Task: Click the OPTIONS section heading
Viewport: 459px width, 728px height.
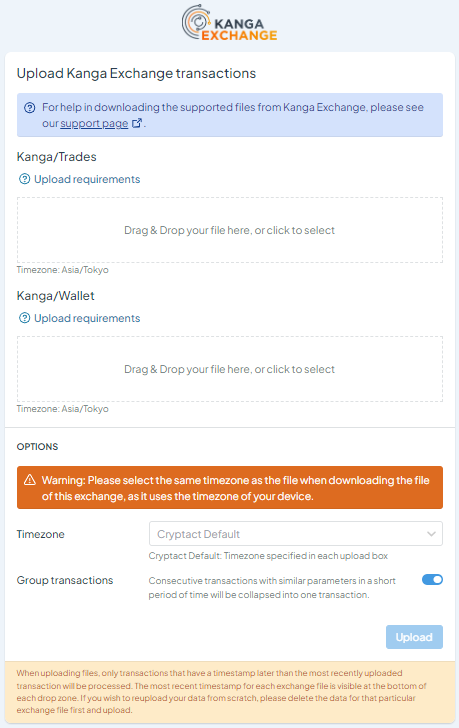Action: coord(38,447)
